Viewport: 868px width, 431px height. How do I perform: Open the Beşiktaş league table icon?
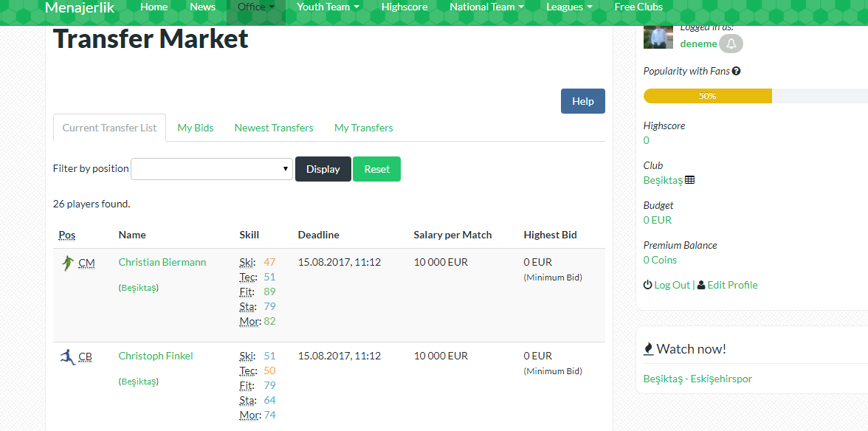point(689,180)
